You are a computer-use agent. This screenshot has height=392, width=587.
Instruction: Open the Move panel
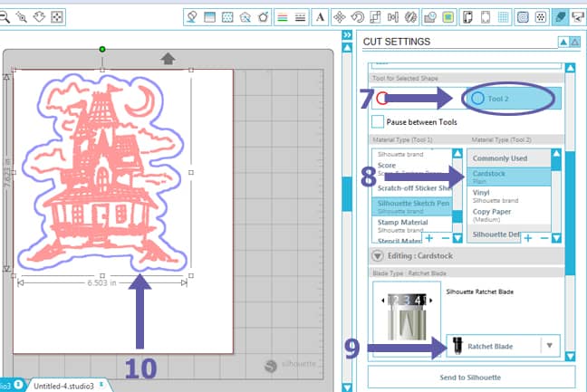340,17
